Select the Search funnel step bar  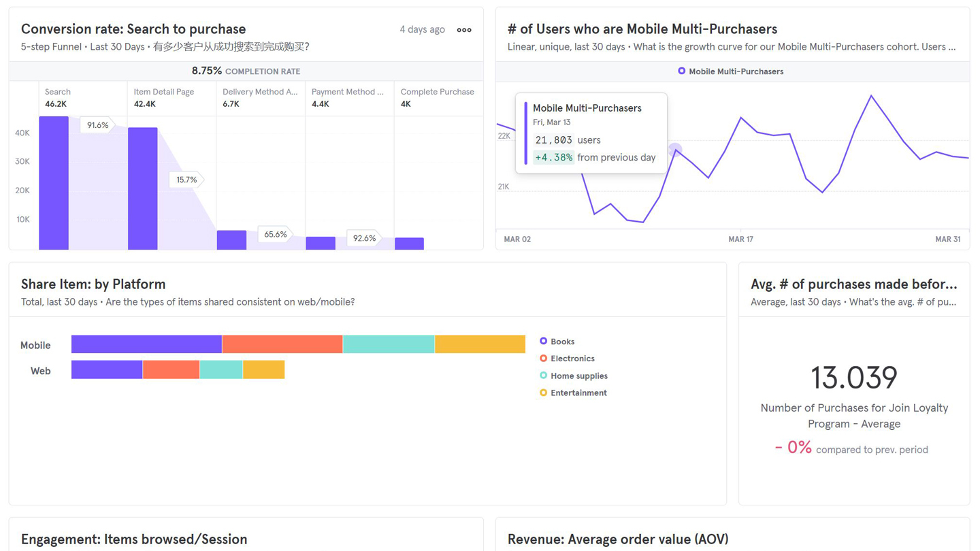click(54, 182)
